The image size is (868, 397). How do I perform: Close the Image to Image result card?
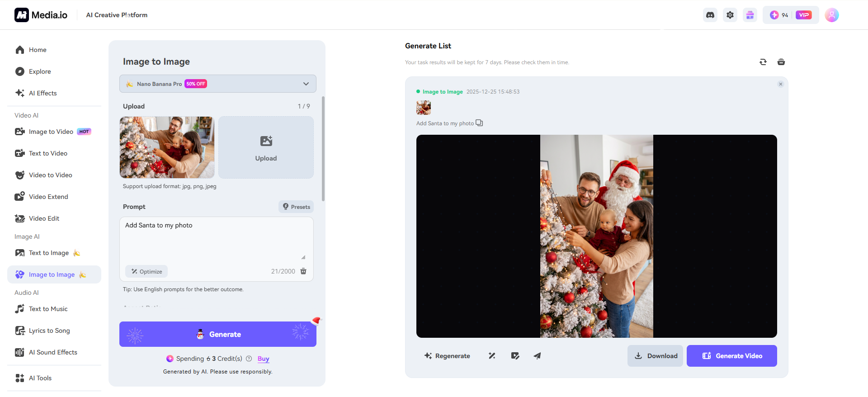(x=781, y=84)
